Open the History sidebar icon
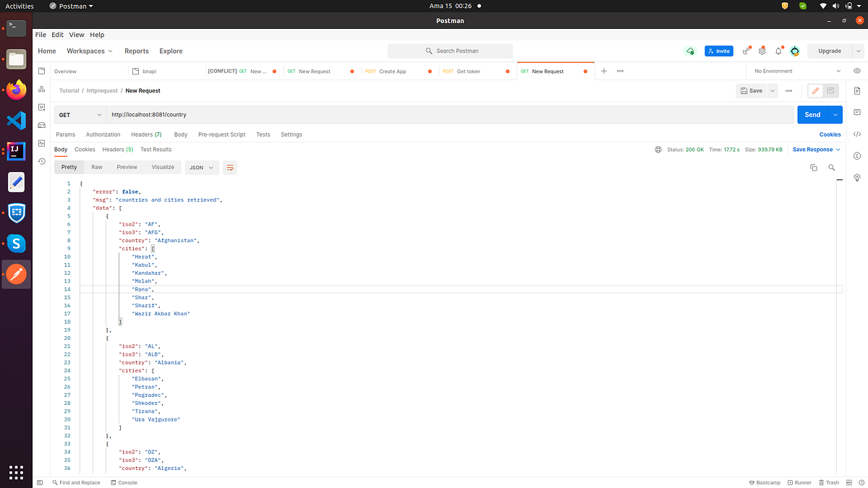The image size is (868, 488). pos(41,160)
